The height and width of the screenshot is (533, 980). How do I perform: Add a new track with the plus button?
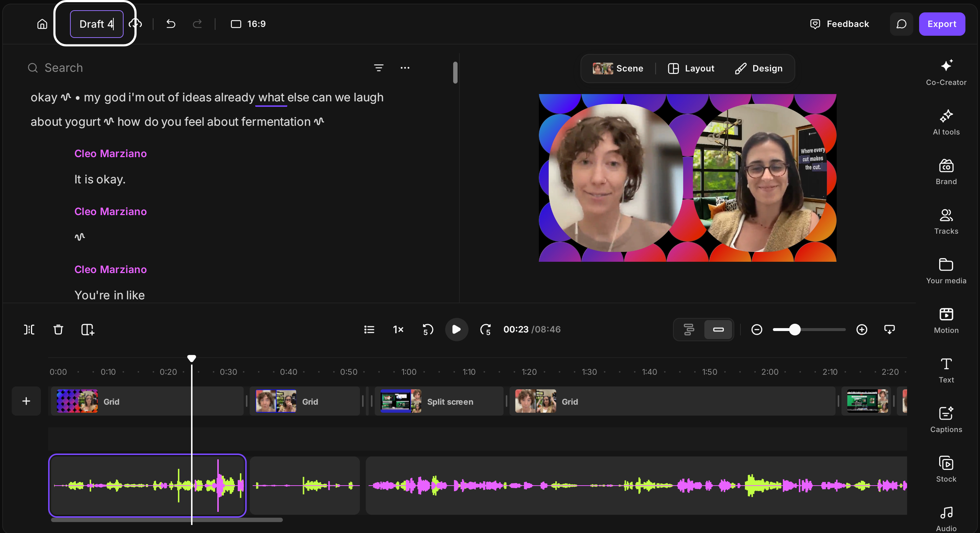click(x=26, y=401)
